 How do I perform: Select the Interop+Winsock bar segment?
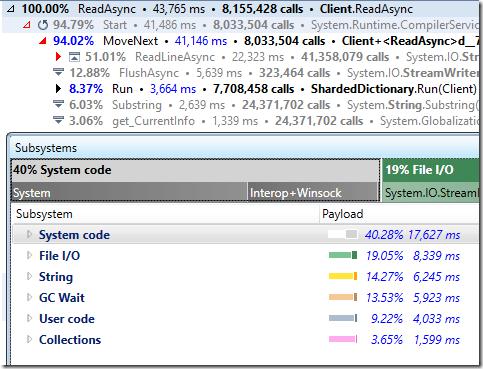coord(313,192)
